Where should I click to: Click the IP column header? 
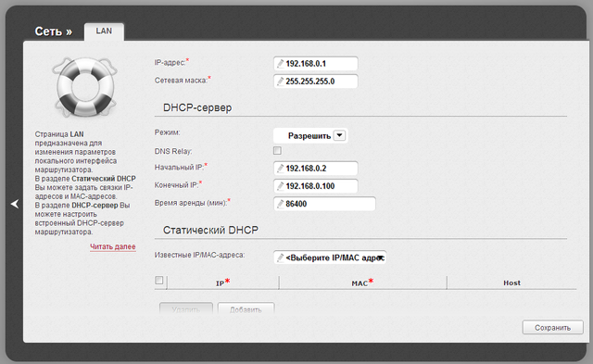pos(222,282)
